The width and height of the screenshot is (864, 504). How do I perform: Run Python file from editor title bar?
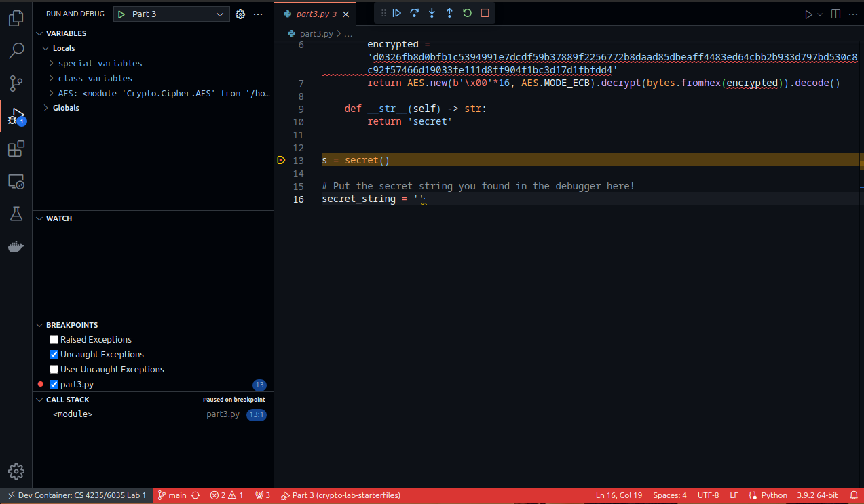808,14
